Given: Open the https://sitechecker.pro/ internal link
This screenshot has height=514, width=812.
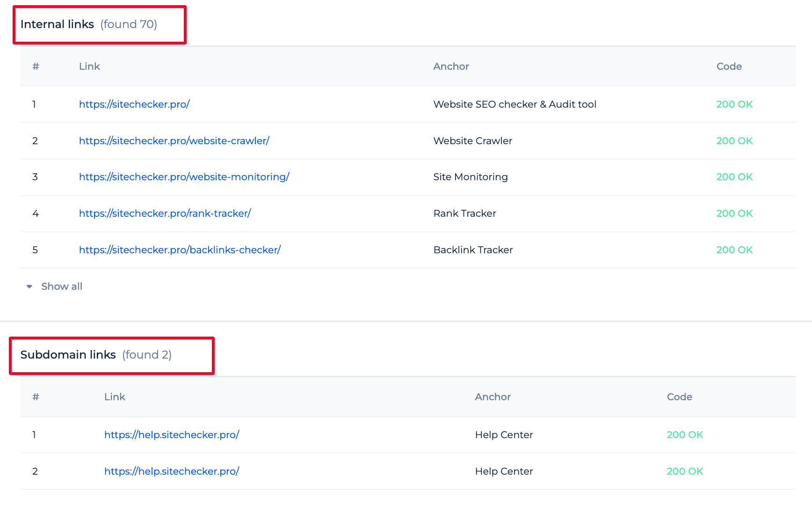Looking at the screenshot, I should click(134, 104).
